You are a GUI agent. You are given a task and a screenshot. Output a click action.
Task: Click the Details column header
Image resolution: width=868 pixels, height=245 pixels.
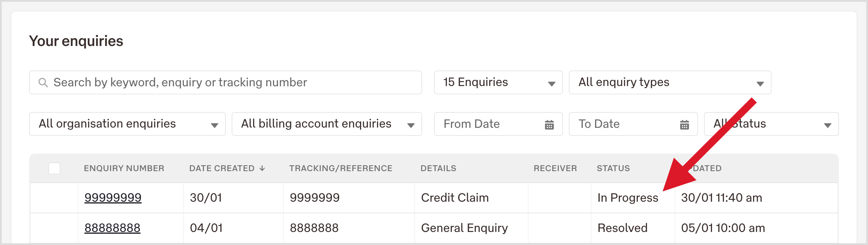pos(438,168)
